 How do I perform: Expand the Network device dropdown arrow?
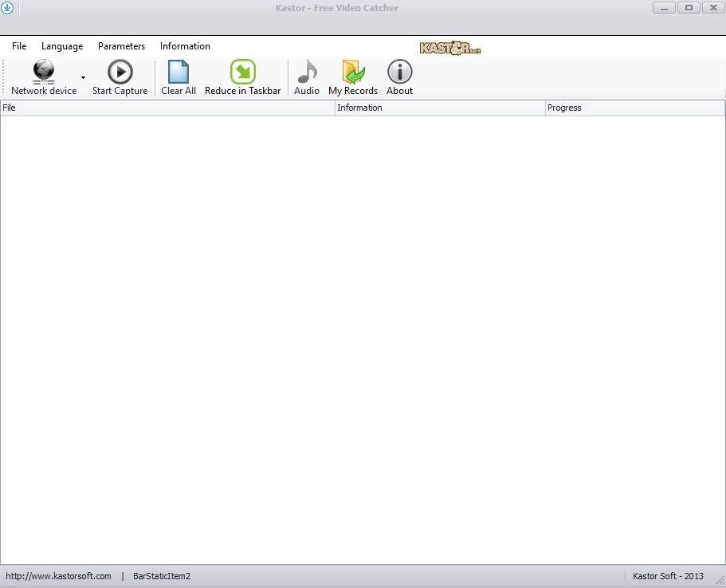83,78
